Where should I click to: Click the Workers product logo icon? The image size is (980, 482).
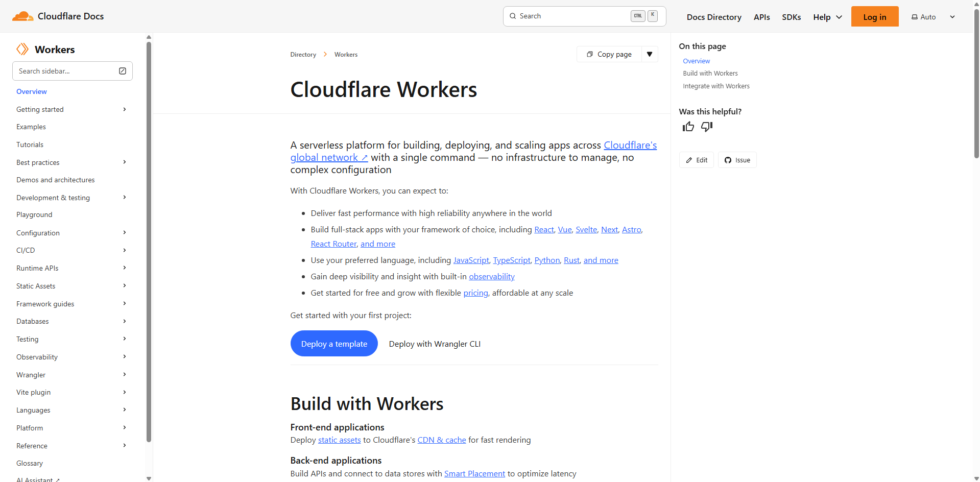[x=22, y=50]
